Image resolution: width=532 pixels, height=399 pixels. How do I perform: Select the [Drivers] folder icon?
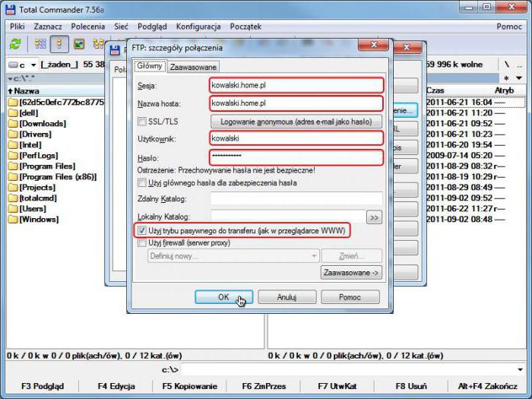tap(13, 134)
